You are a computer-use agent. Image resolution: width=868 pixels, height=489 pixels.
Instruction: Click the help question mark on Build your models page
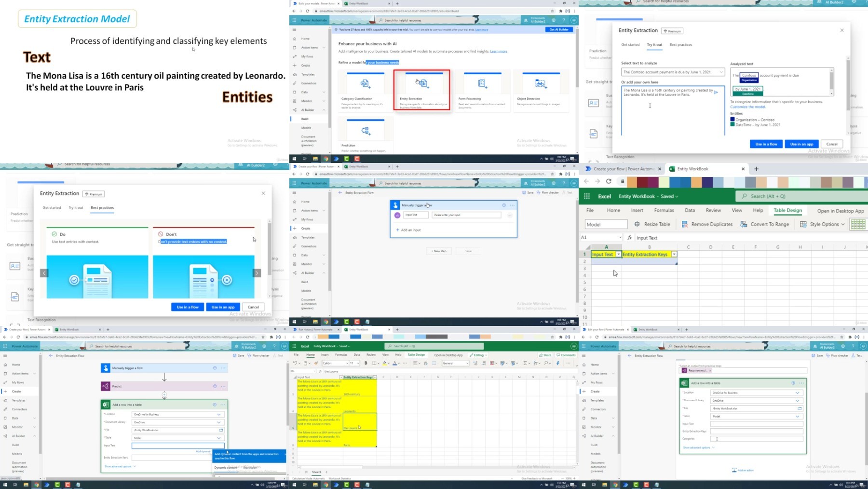563,20
